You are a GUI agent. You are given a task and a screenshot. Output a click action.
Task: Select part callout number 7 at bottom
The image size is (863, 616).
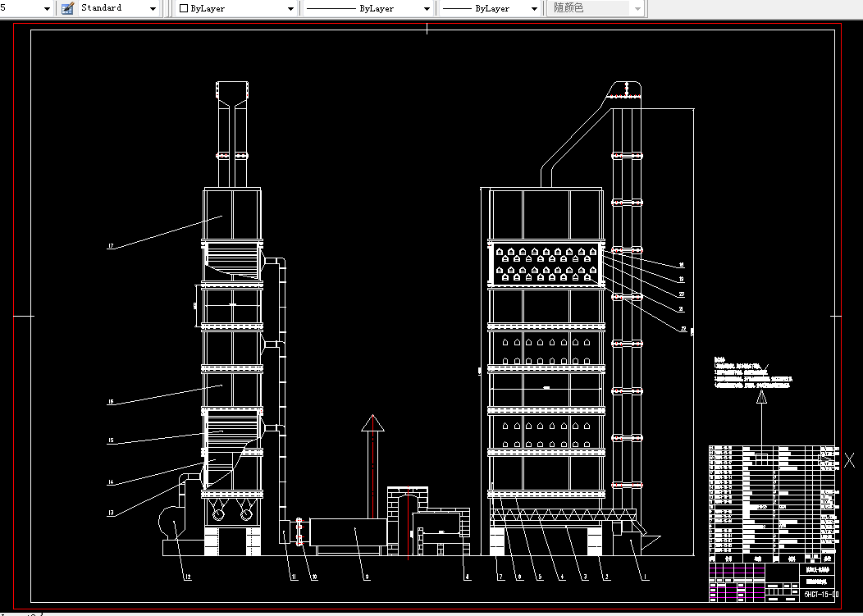[x=500, y=577]
